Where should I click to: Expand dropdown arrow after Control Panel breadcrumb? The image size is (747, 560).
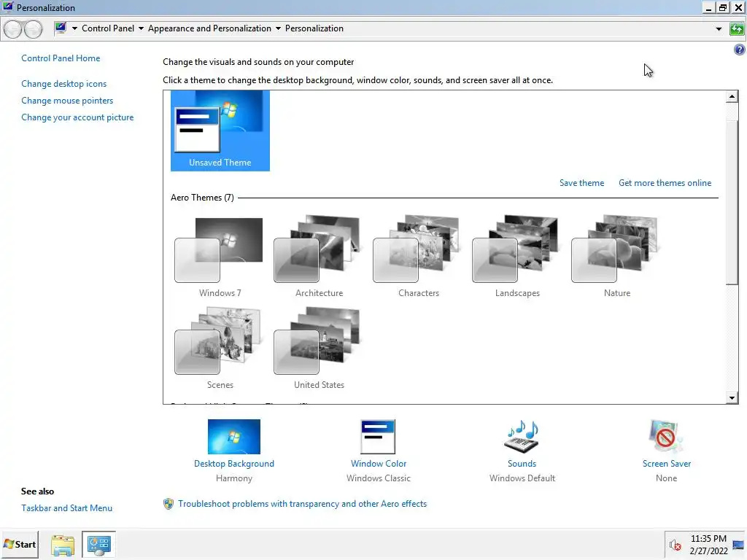click(141, 28)
